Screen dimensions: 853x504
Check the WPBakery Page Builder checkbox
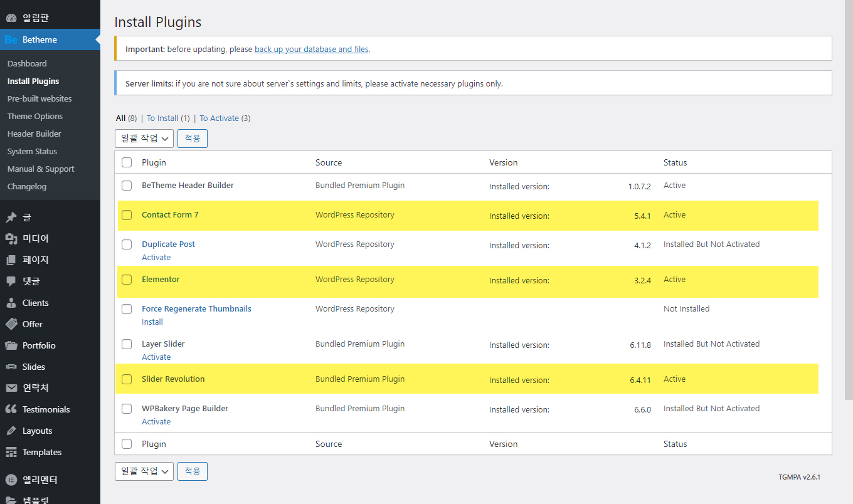127,409
